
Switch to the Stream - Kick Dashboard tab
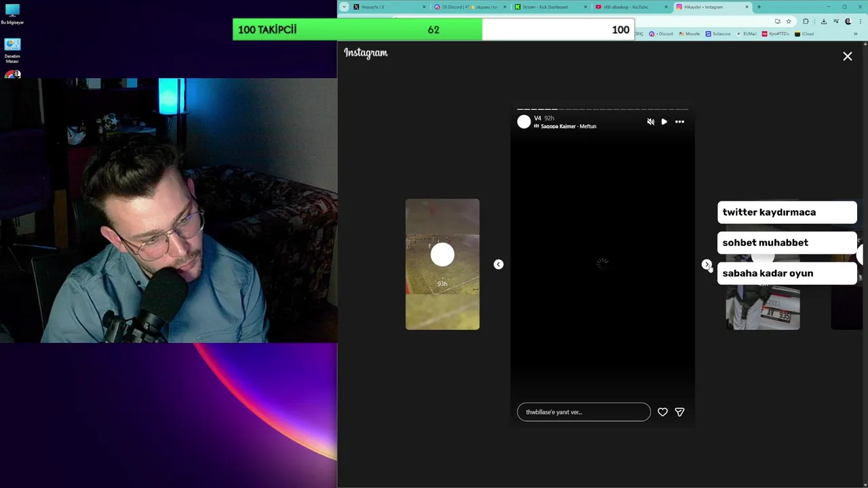click(550, 7)
